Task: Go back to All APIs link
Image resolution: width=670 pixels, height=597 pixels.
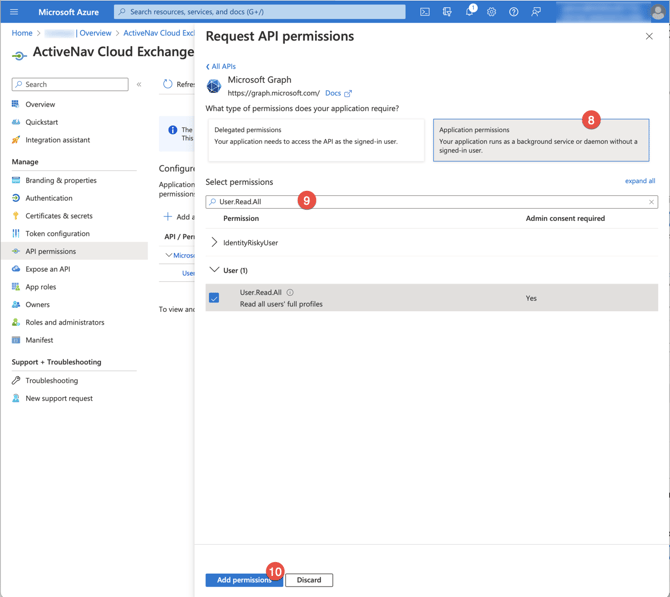Action: coord(221,66)
